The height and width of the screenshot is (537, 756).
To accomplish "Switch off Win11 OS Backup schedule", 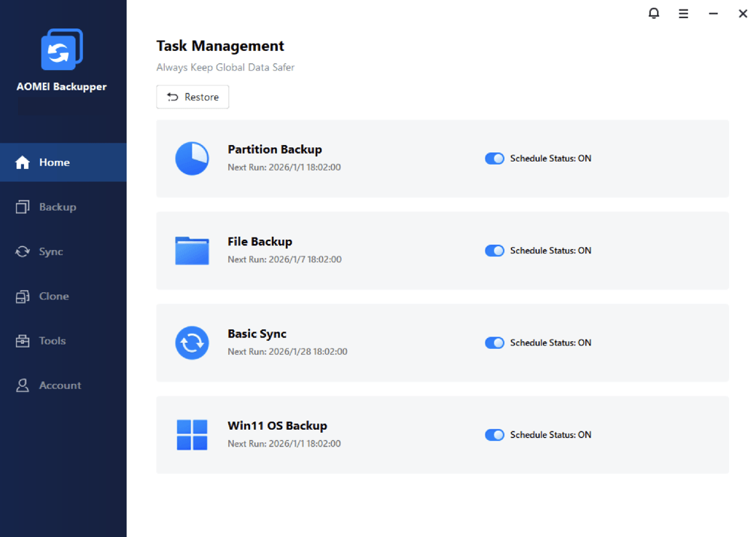I will click(494, 435).
